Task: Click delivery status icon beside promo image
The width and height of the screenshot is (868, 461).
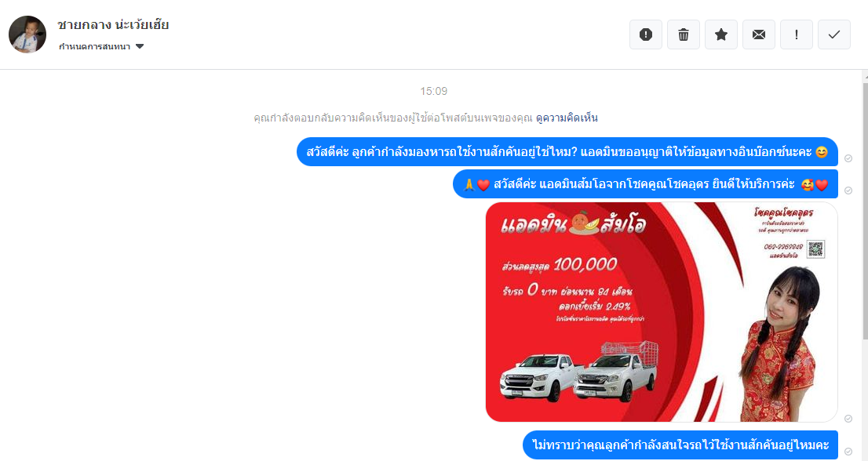Action: coord(848,419)
